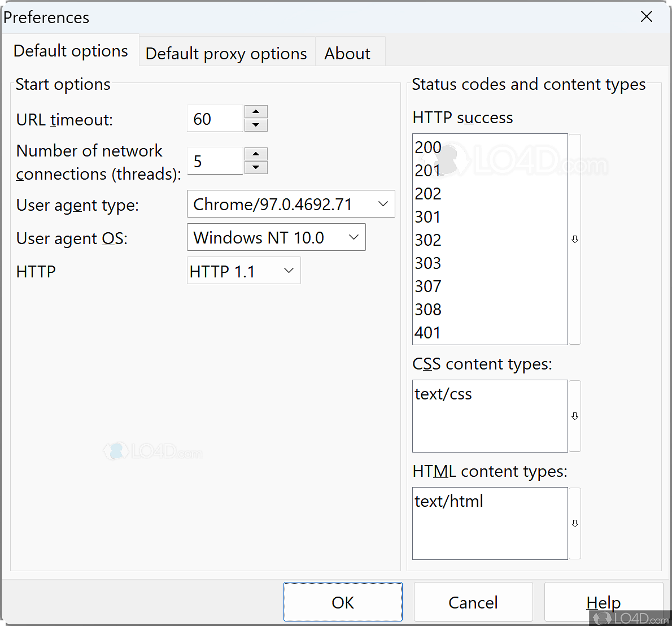Click the URL timeout input field
Screen dimensions: 672x626
(x=215, y=118)
